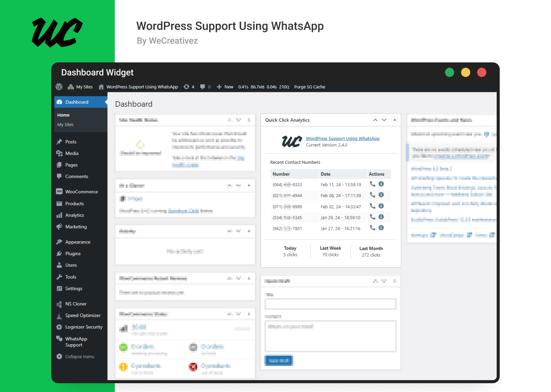Click the Comments bubble icon in the sidebar

59,176
